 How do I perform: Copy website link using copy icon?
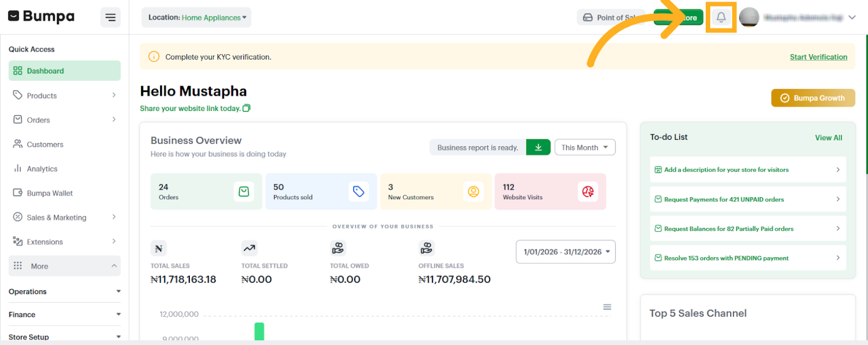point(246,108)
